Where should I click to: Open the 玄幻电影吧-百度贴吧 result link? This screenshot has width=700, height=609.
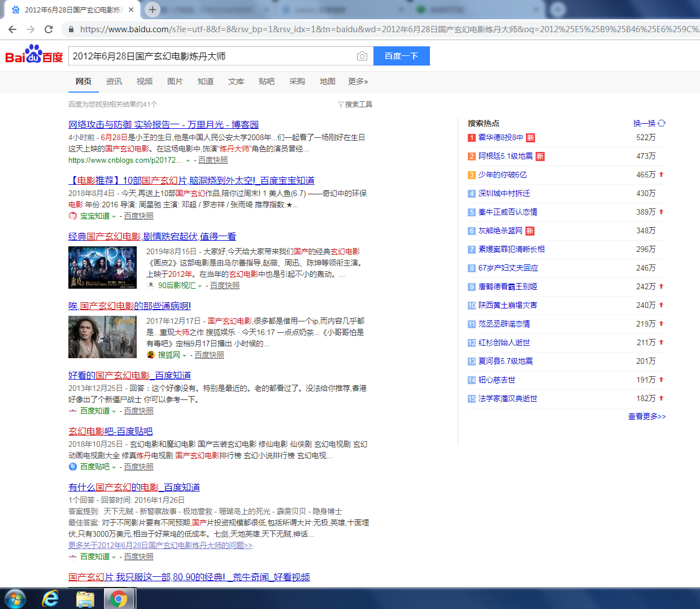110,431
